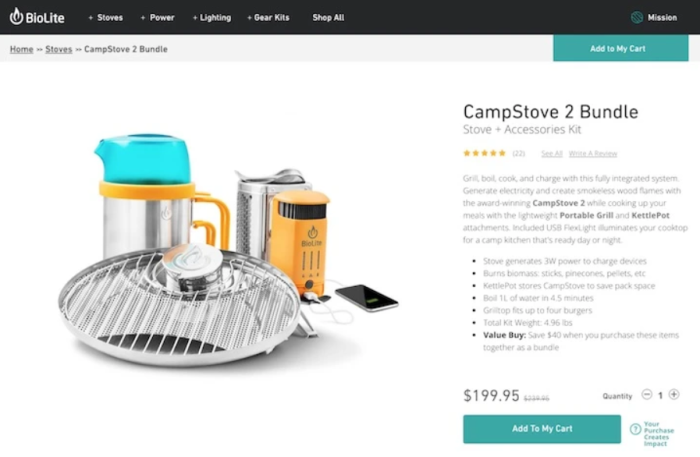Screen dimensions: 700x457
Task: Expand the Stoves menu
Action: [106, 17]
